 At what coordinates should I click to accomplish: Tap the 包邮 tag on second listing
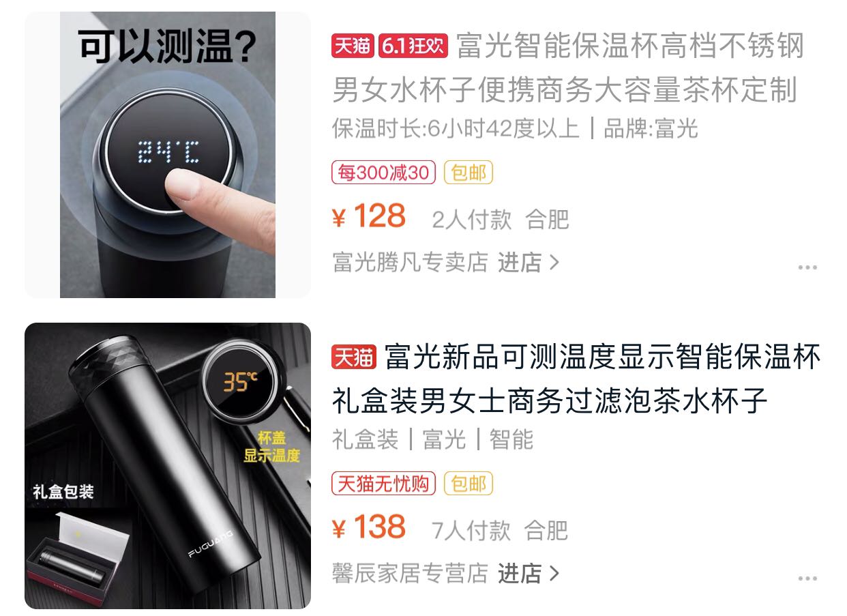469,484
